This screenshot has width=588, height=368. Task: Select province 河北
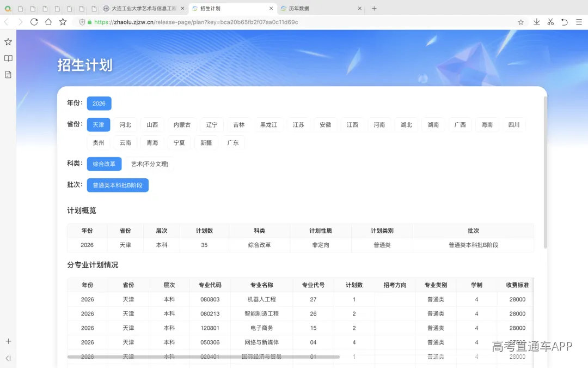click(x=125, y=125)
